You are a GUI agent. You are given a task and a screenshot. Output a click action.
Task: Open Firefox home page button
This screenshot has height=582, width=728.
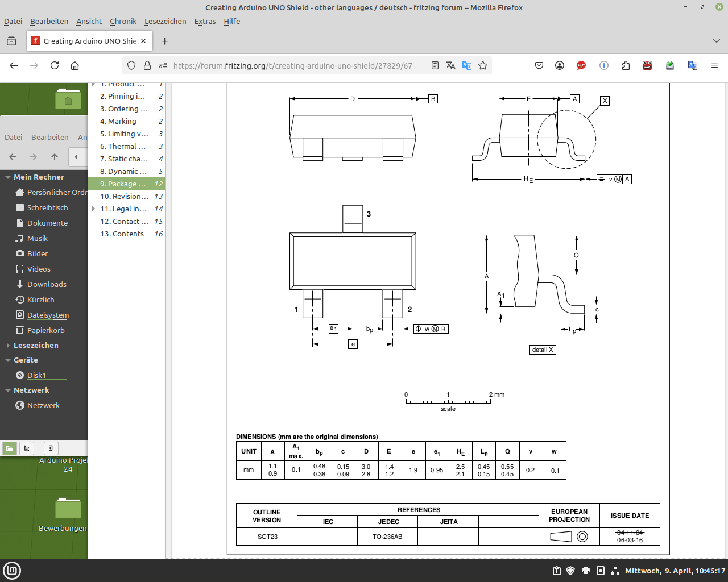pyautogui.click(x=75, y=65)
